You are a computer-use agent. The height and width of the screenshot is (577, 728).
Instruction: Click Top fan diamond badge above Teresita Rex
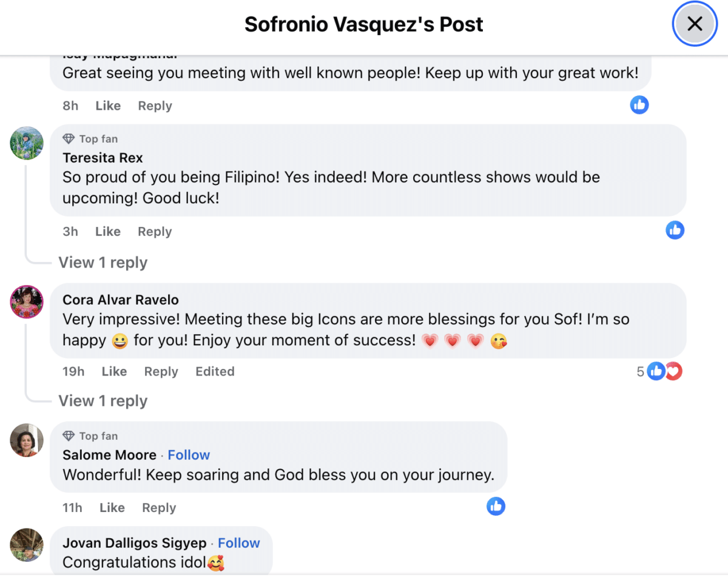click(69, 139)
